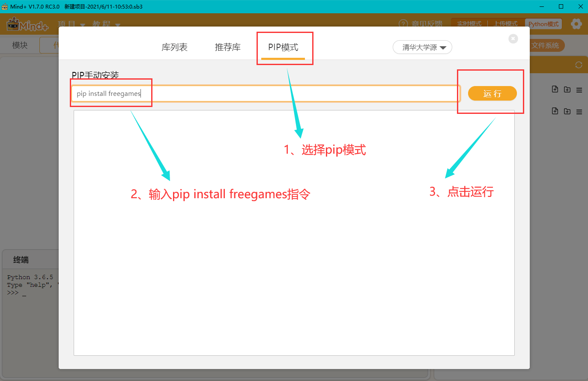Image resolution: width=588 pixels, height=381 pixels.
Task: Click the PIP手动安装 heading
Action: pos(95,75)
